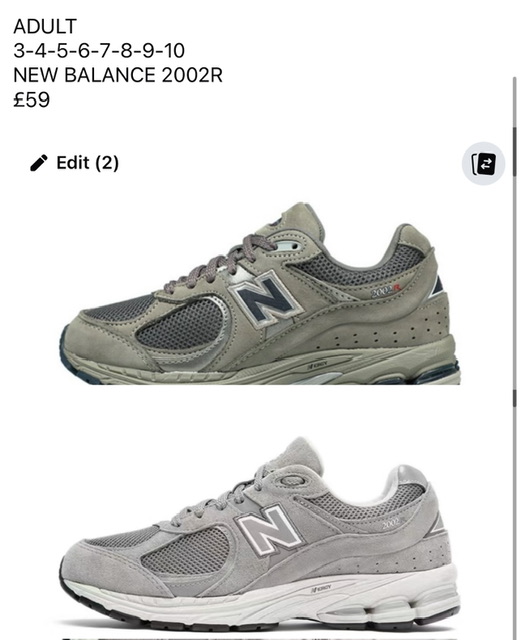Click the size list 3-4-5-6-7-8-9-10 text
520x640 pixels.
(x=99, y=51)
